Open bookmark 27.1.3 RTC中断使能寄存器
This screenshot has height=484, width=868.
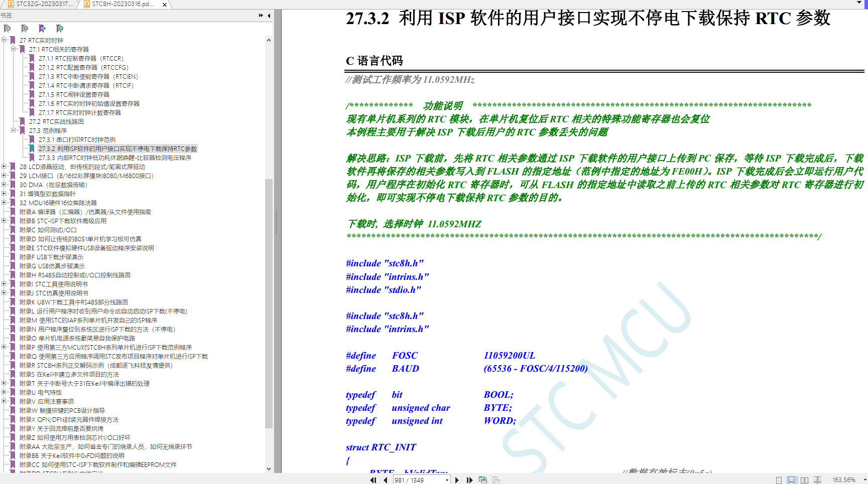click(x=88, y=76)
